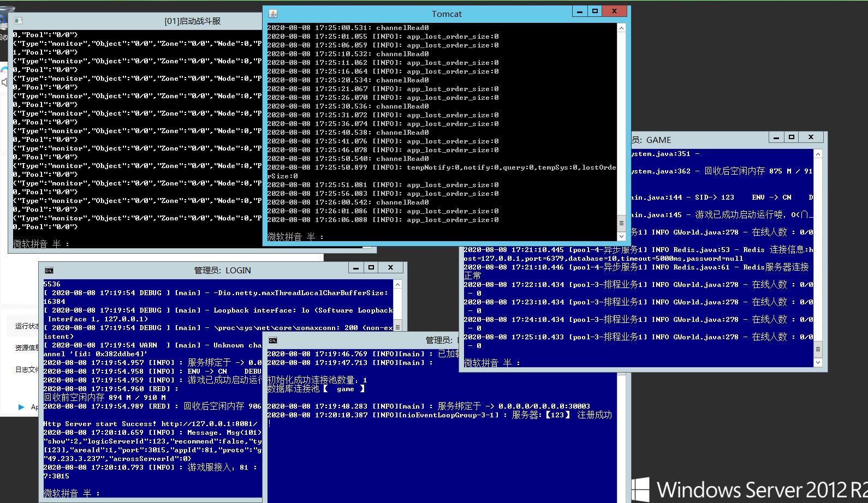The image size is (868, 503).
Task: Click the Java icon in Tomcat title bar
Action: pos(273,14)
